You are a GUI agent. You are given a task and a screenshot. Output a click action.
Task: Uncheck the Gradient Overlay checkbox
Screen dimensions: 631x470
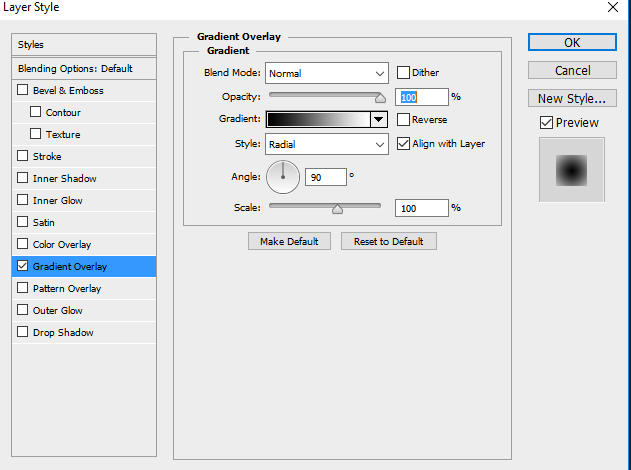coord(23,266)
